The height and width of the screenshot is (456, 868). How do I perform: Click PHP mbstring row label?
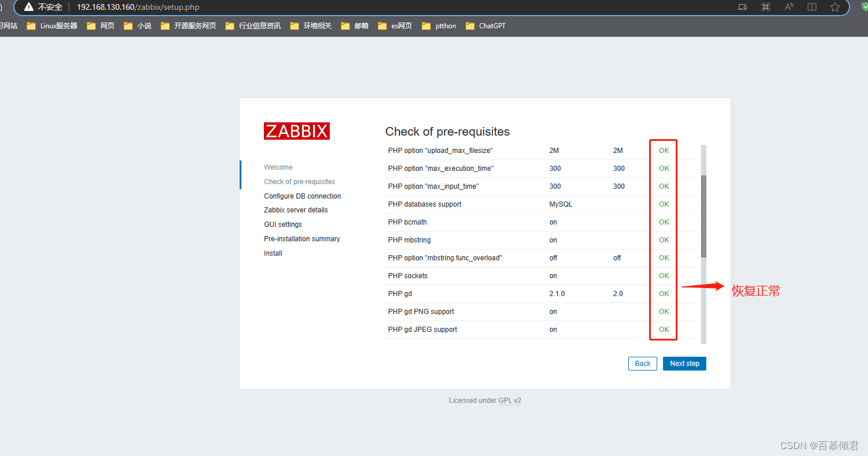click(409, 240)
